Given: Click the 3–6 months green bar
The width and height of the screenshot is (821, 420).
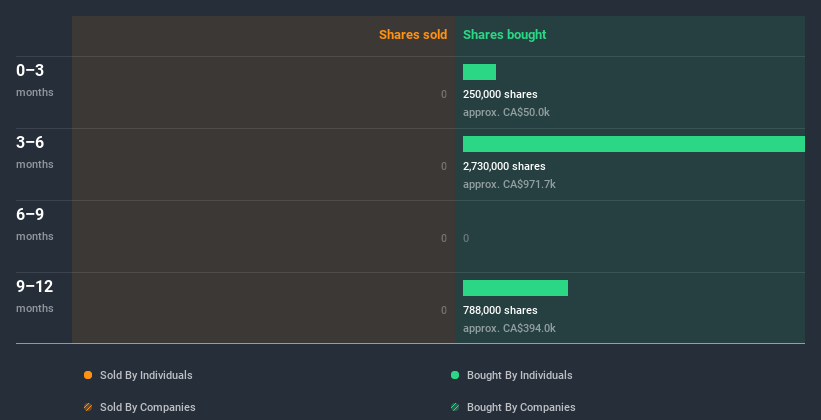Looking at the screenshot, I should tap(634, 144).
